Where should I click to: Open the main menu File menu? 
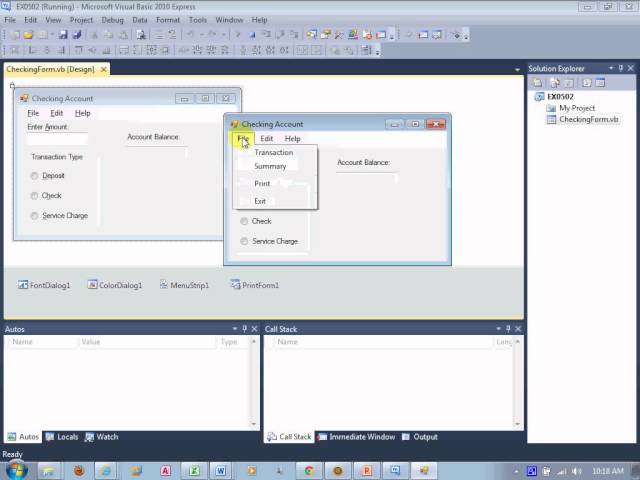tap(10, 20)
